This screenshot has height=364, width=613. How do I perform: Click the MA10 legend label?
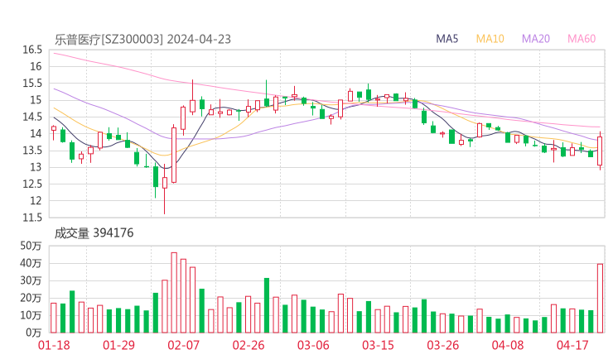point(490,39)
